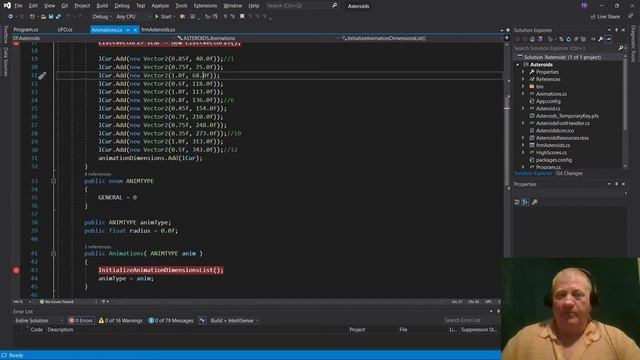The image size is (640, 360).
Task: Select HighScores.cs in Solution Explorer
Action: [x=551, y=153]
